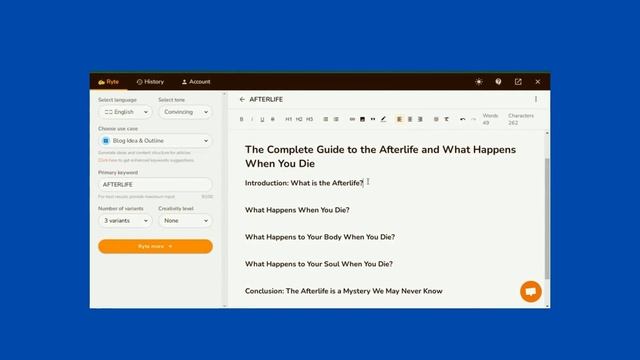Apply Heading 1 (H1) style
Image resolution: width=640 pixels, height=360 pixels.
click(289, 119)
